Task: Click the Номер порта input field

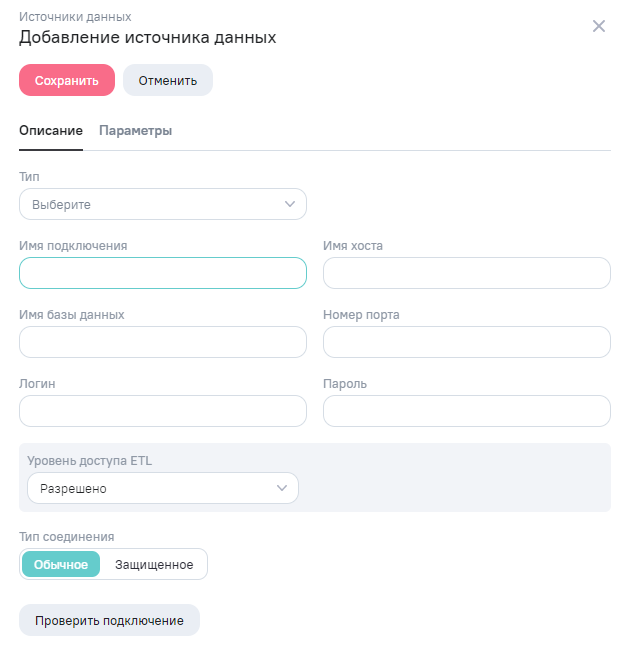Action: (x=466, y=342)
